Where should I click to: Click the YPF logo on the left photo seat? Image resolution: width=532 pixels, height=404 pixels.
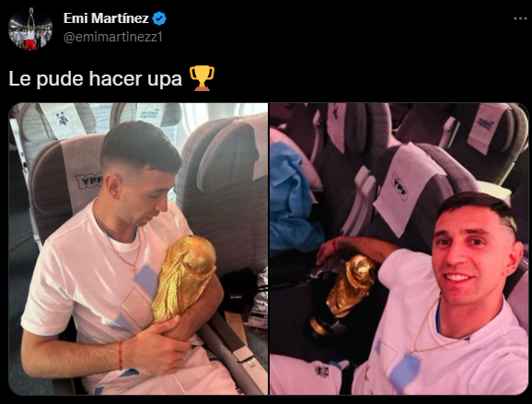tap(89, 180)
